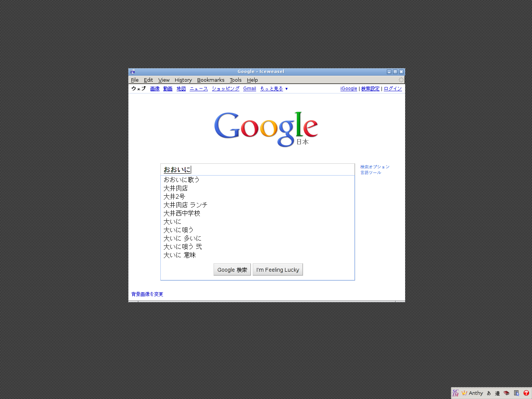Click the ショッピング link

click(x=226, y=89)
